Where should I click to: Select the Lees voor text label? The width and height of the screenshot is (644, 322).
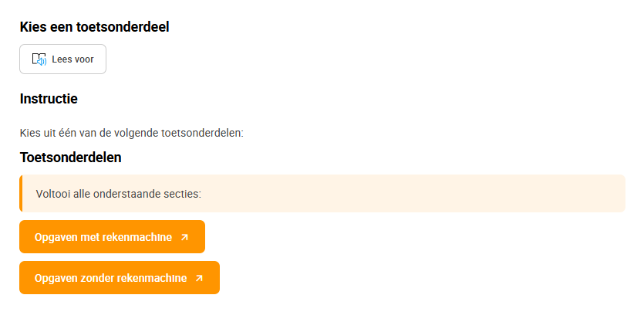pos(72,59)
